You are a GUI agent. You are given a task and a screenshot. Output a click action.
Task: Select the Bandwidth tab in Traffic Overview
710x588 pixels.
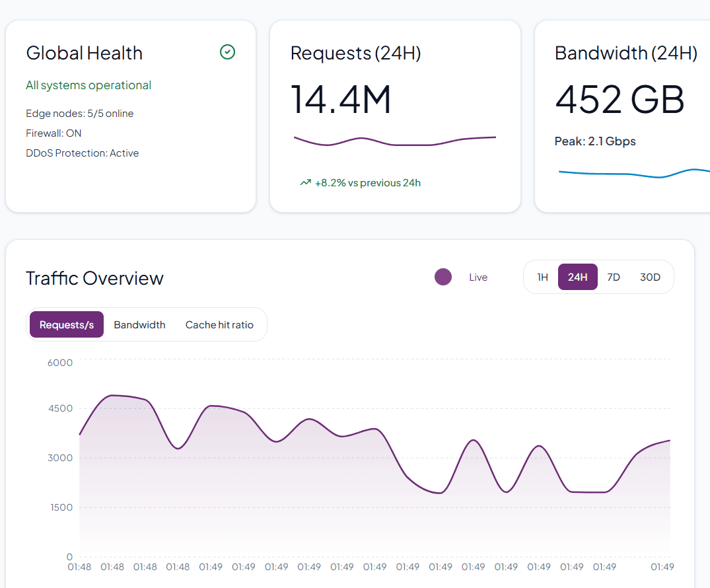pos(139,324)
